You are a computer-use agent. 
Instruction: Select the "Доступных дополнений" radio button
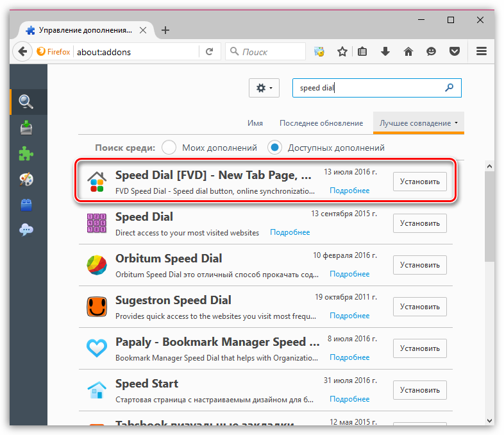click(275, 148)
